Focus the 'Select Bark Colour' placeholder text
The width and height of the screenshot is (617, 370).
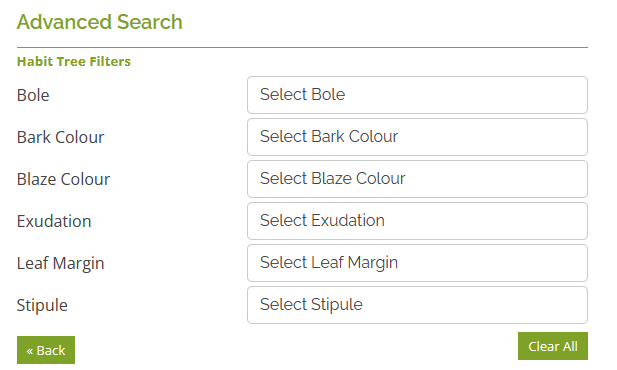click(x=329, y=136)
